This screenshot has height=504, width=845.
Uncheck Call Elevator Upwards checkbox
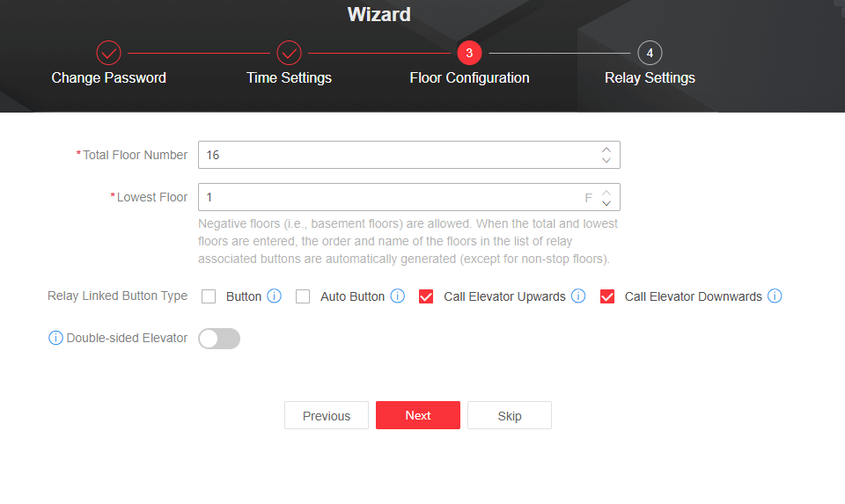(426, 296)
